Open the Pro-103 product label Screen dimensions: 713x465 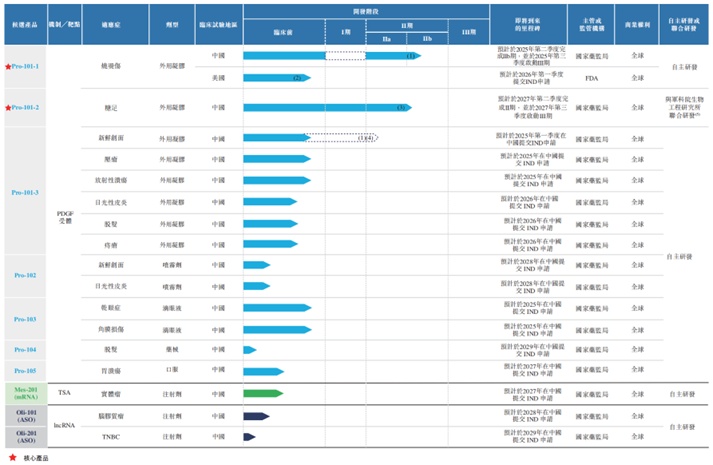[x=25, y=320]
